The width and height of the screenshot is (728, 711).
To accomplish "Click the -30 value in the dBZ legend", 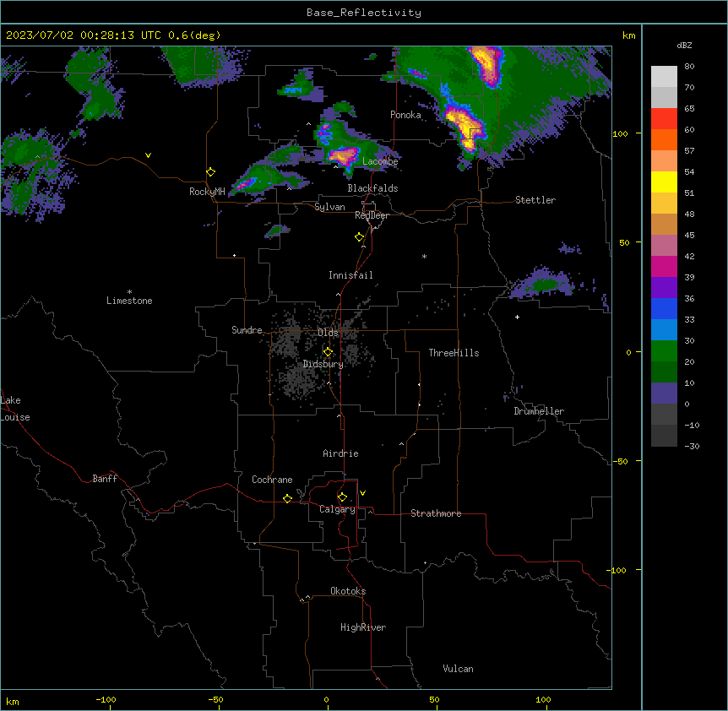I will [692, 447].
